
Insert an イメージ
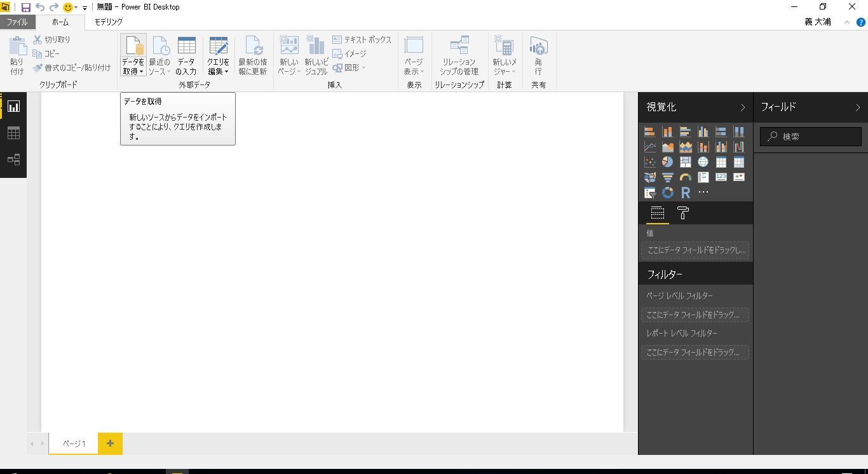(x=349, y=54)
